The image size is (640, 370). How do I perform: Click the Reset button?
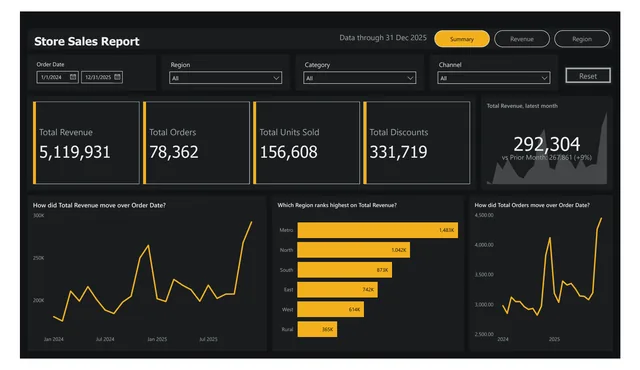(x=588, y=76)
